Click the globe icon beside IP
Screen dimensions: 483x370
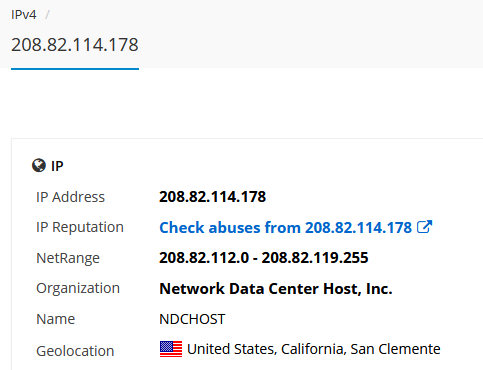(x=39, y=165)
